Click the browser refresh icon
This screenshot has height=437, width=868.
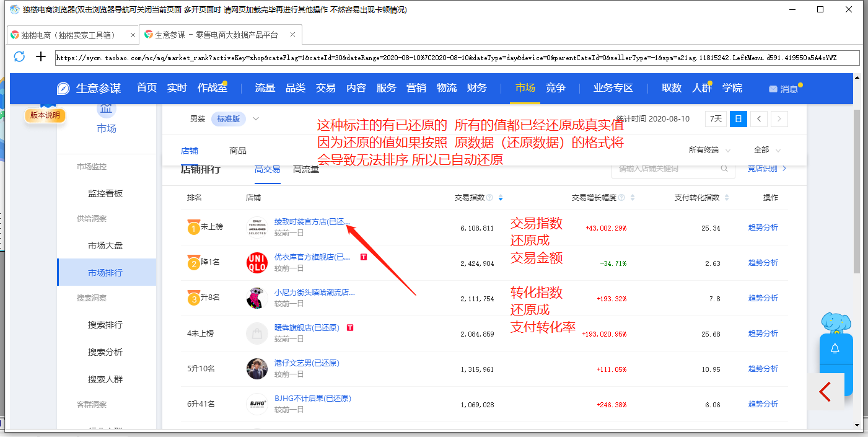click(19, 57)
